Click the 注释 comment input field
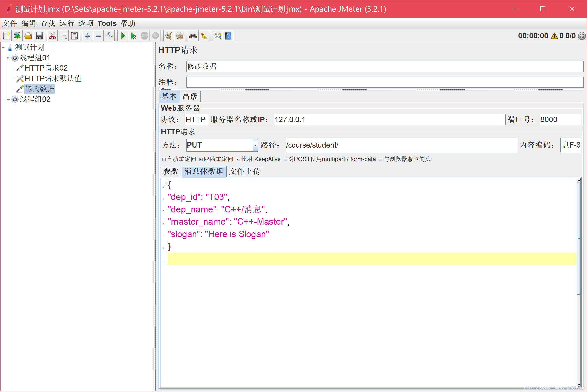Viewport: 587px width, 392px height. click(x=385, y=82)
